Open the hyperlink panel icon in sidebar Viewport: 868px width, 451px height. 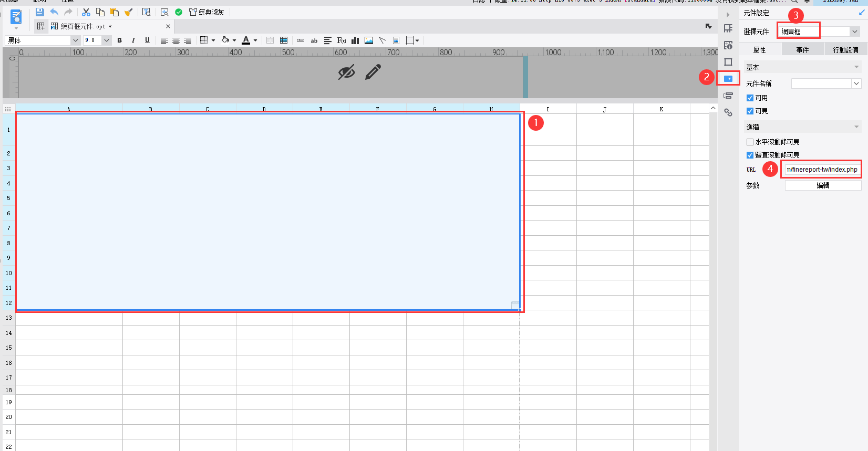pyautogui.click(x=728, y=112)
